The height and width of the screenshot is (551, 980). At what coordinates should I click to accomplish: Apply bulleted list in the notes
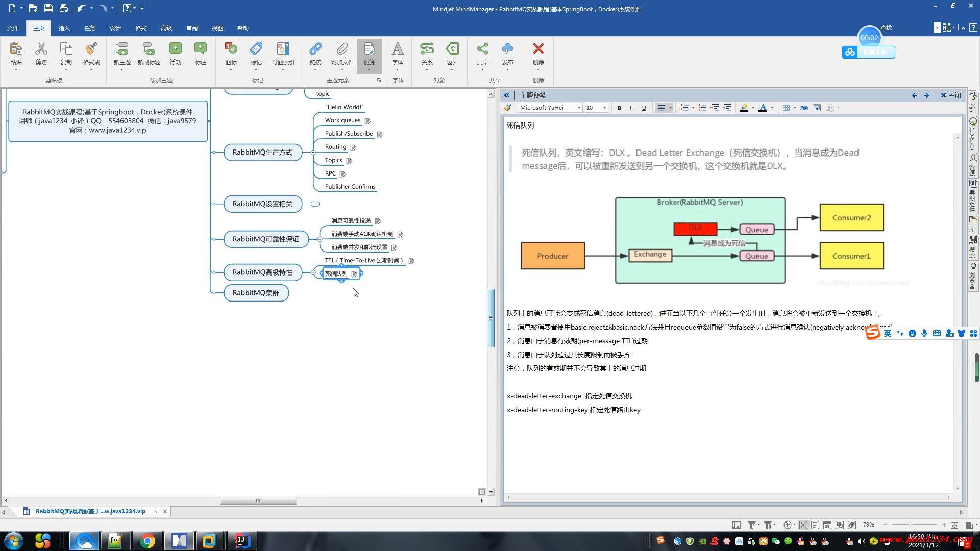pos(702,108)
